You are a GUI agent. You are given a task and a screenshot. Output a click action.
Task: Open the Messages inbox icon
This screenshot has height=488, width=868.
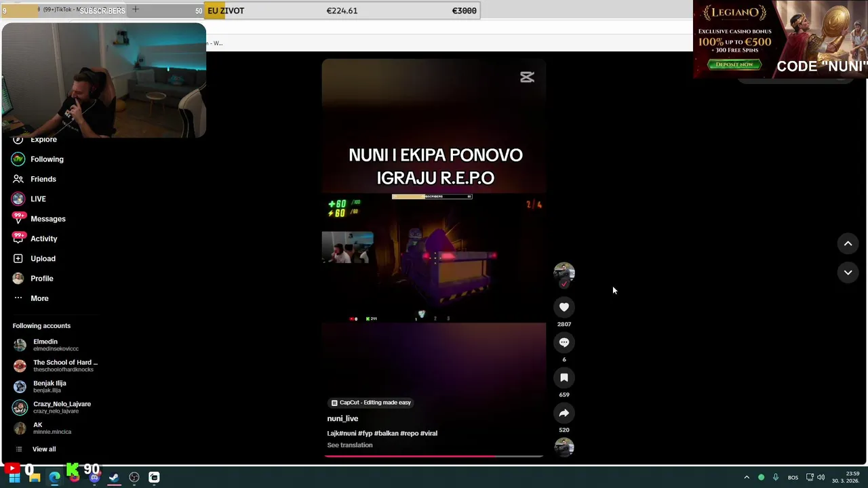(x=18, y=219)
